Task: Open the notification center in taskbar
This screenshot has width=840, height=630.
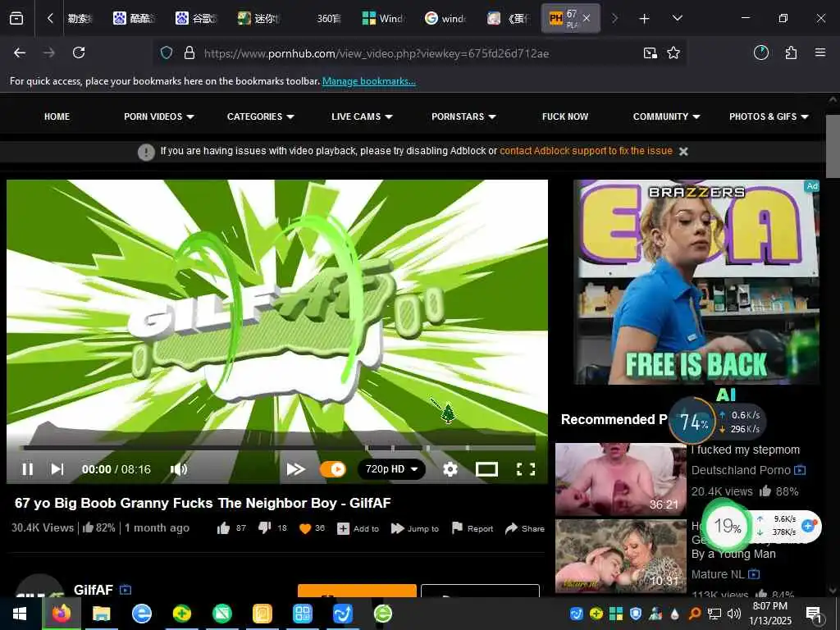Action: click(814, 614)
